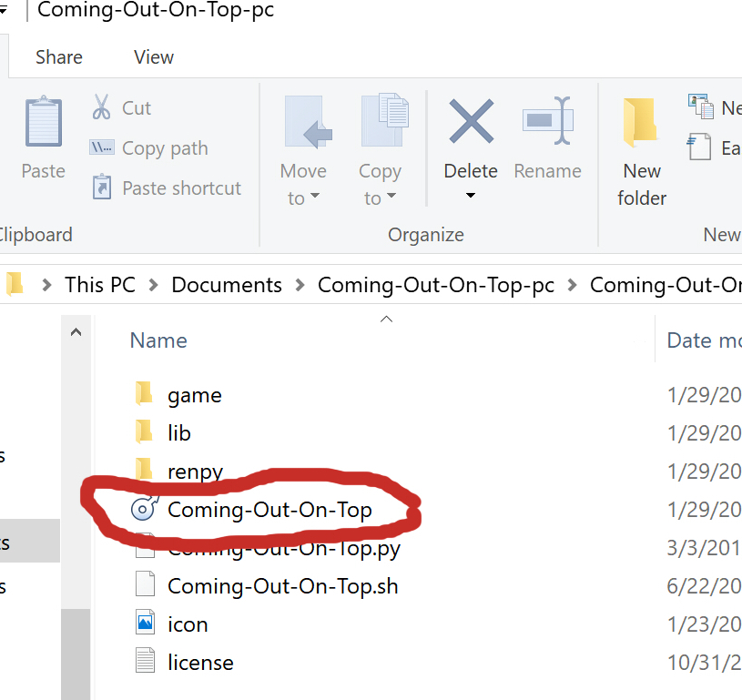The image size is (742, 700).
Task: Click the Paste shortcut icon
Action: [101, 188]
